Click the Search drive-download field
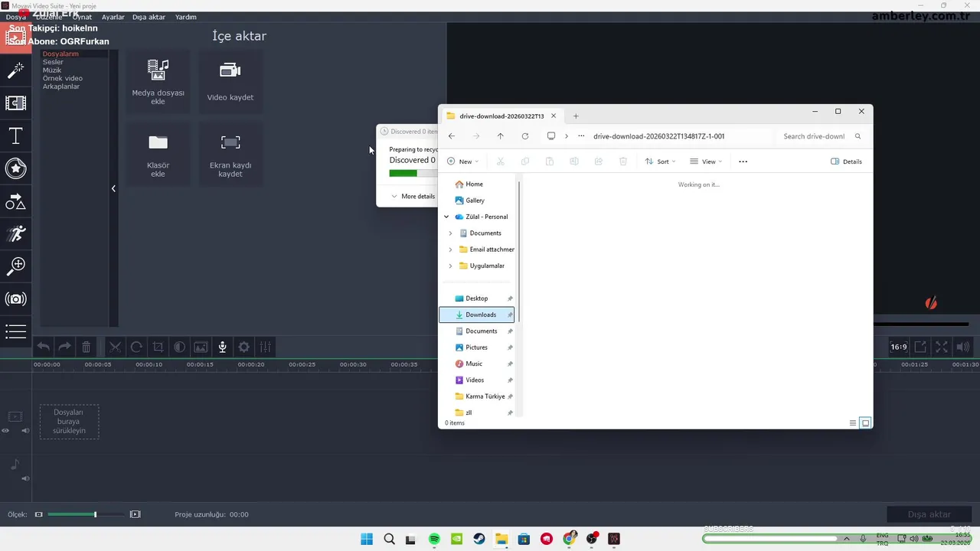This screenshot has height=551, width=980. tap(822, 136)
